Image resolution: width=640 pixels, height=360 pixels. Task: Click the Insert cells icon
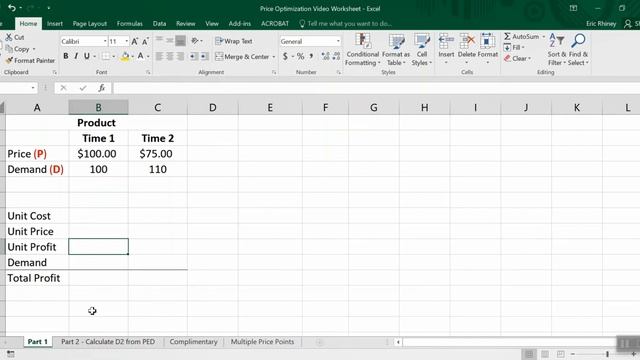pos(446,42)
